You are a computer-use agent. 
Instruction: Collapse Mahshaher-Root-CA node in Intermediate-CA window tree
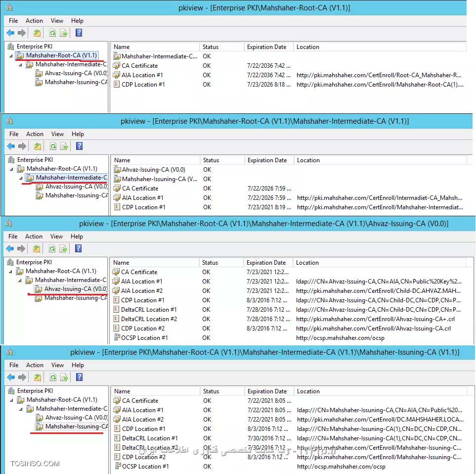11,169
